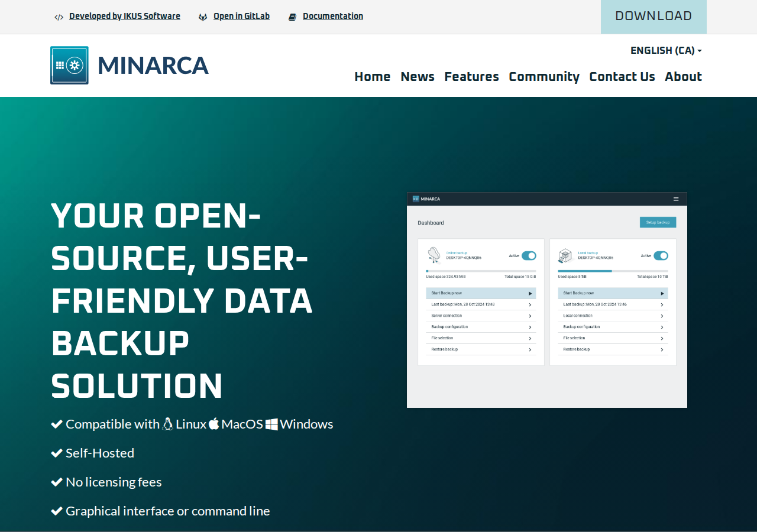Toggle the Online backup Active switch
757x532 pixels.
pos(529,256)
